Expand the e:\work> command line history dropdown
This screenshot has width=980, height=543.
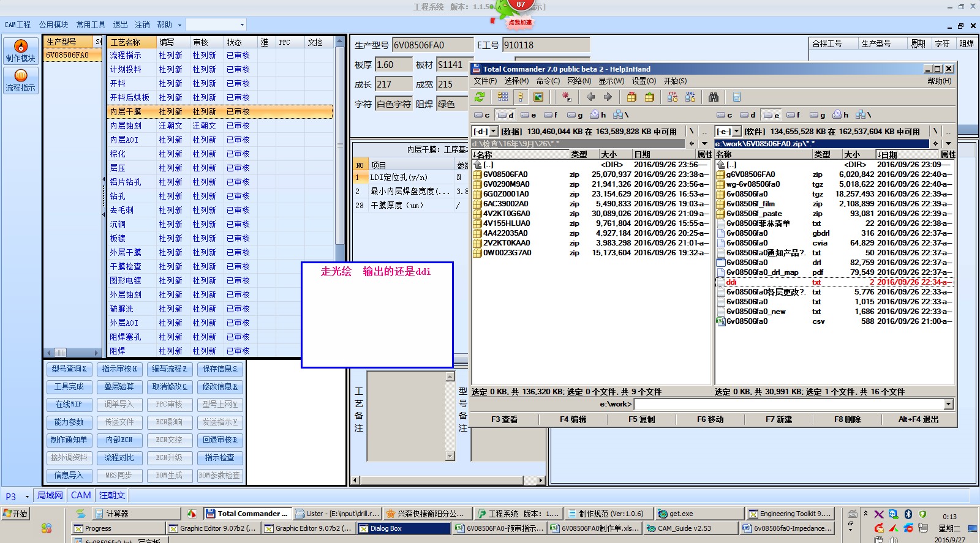(x=949, y=404)
